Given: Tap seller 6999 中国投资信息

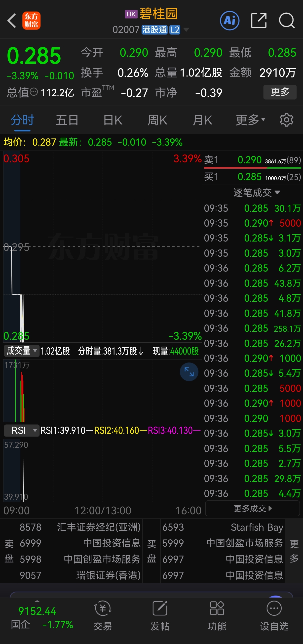Looking at the screenshot, I should (x=80, y=543).
